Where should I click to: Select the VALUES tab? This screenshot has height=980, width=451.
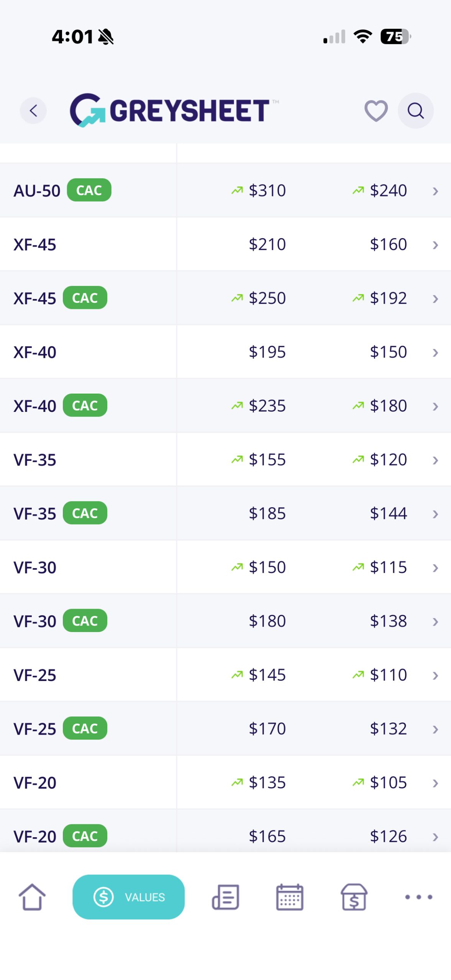[129, 897]
